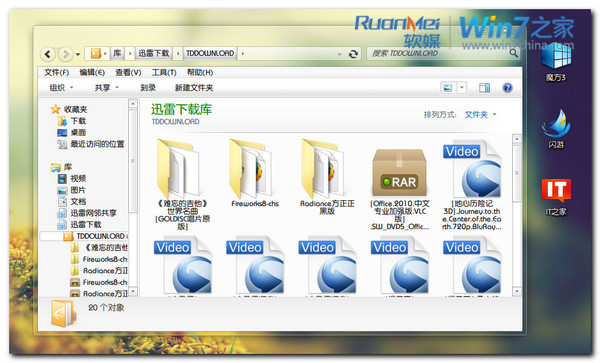Open the IT之家 desktop icon

[556, 190]
